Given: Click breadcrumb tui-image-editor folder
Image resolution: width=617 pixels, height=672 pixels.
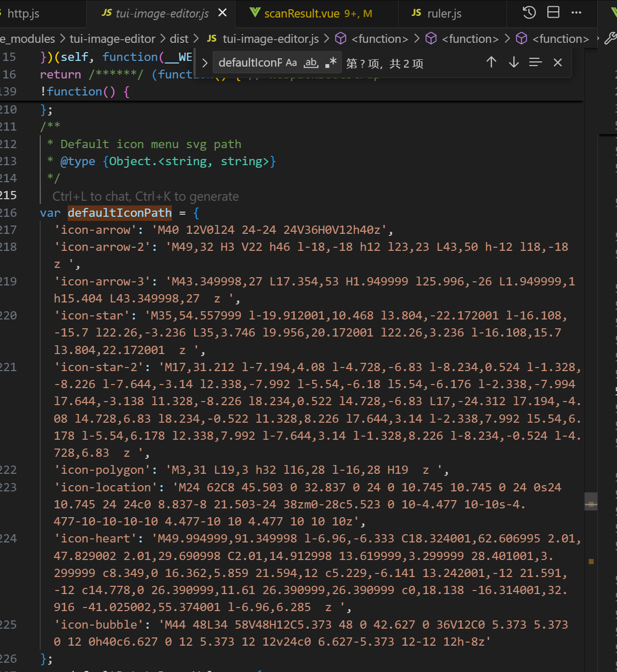Looking at the screenshot, I should pos(112,39).
